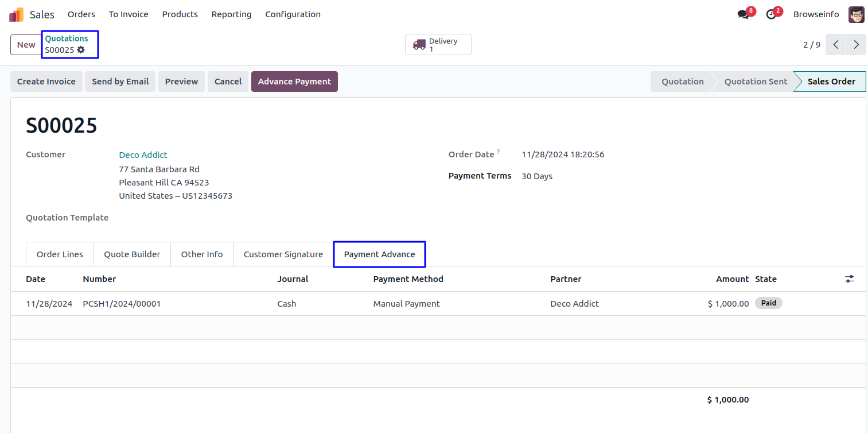The height and width of the screenshot is (433, 868).
Task: Open the chat messages icon
Action: 744,14
